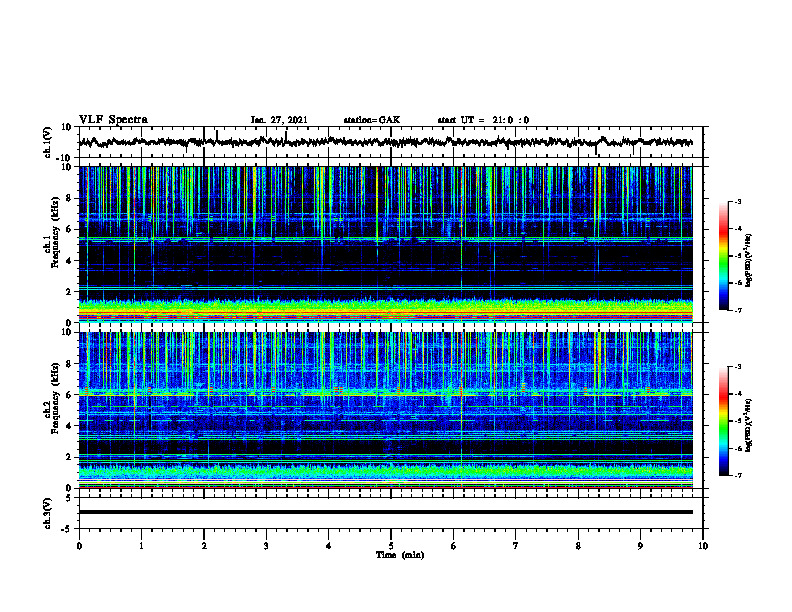The width and height of the screenshot is (792, 612).
Task: Click the time axis tick label '7'
Action: (x=516, y=546)
